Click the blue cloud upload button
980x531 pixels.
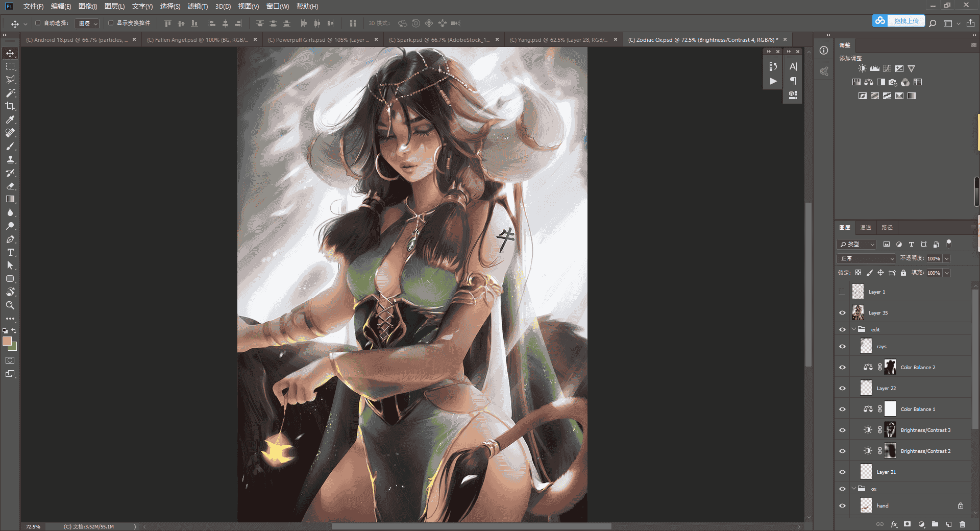(x=898, y=21)
